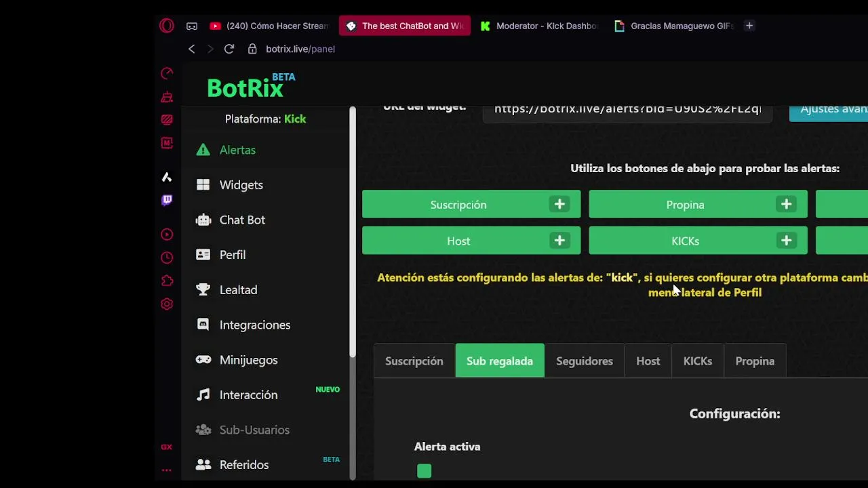Screen dimensions: 868x488
Task: Switch to Moderator Kick Dashboard tab
Action: tap(539, 26)
